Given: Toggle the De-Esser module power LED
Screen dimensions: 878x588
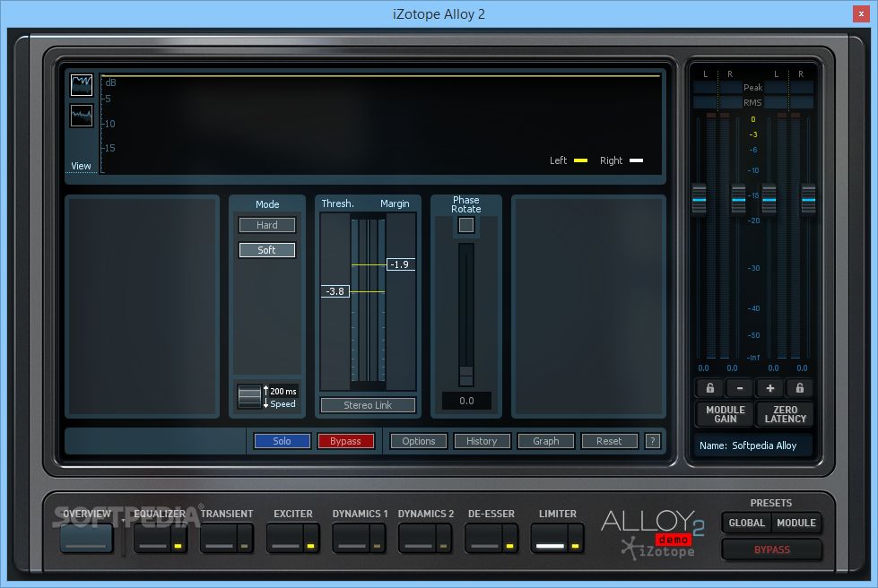Looking at the screenshot, I should point(509,545).
